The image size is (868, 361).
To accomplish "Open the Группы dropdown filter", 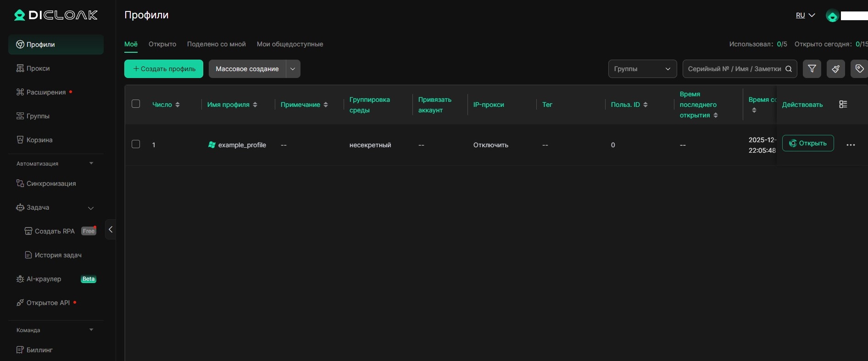I will [x=642, y=69].
